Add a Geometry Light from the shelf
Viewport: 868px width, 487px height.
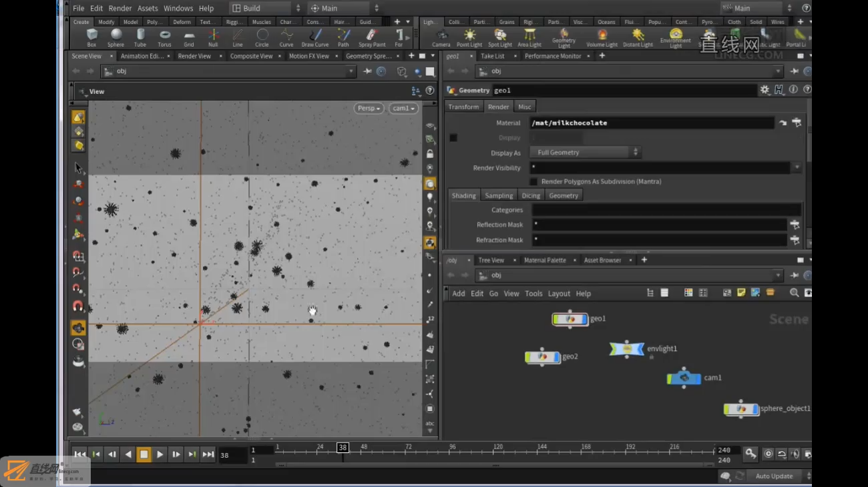pyautogui.click(x=564, y=38)
